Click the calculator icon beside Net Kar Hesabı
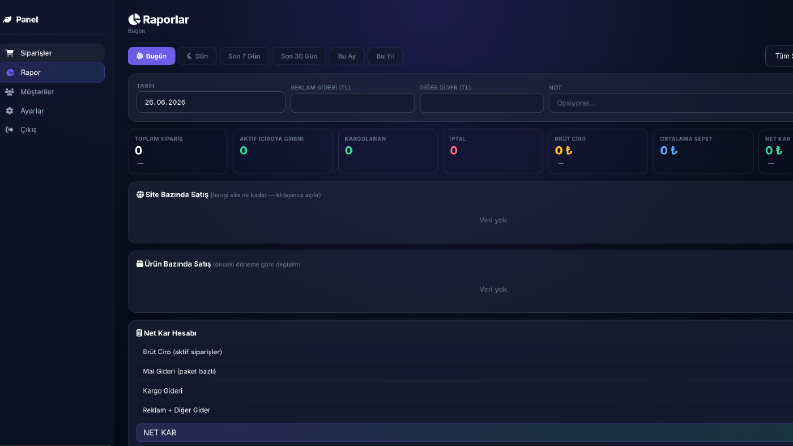 click(139, 333)
